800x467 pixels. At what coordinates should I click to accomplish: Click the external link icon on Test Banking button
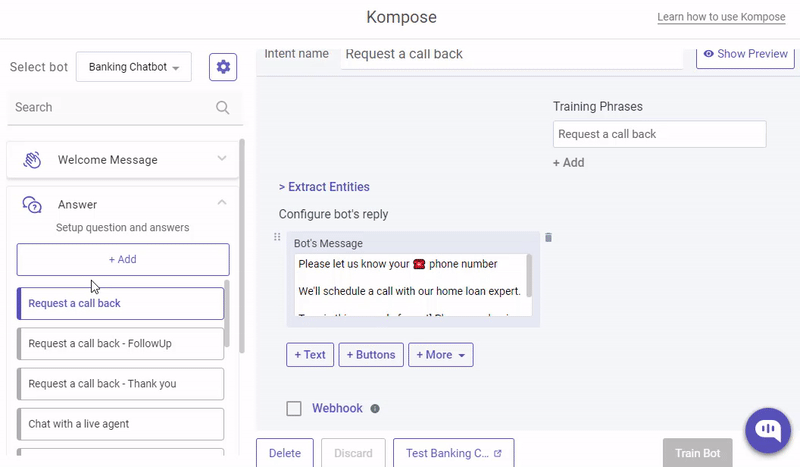498,453
